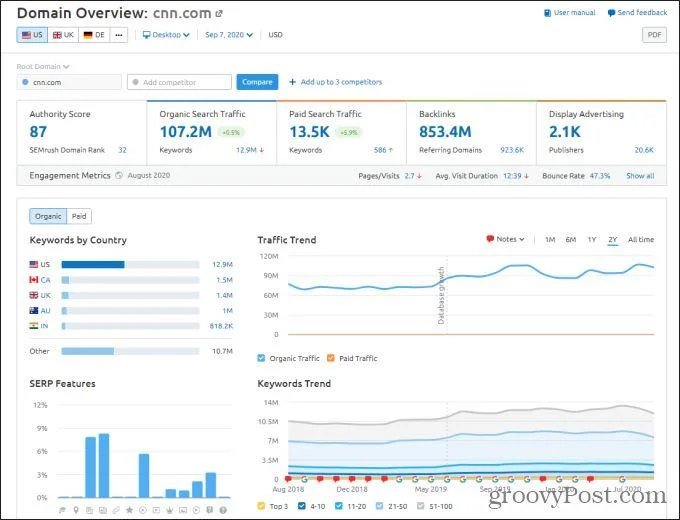Open the User manual link
This screenshot has width=680, height=520.
click(570, 13)
